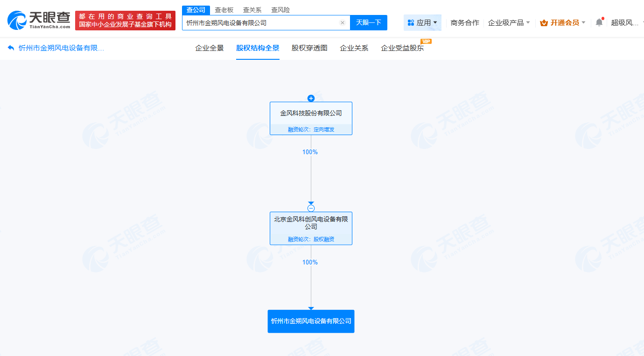Click the 天眼一下 search button
The height and width of the screenshot is (356, 644).
369,22
